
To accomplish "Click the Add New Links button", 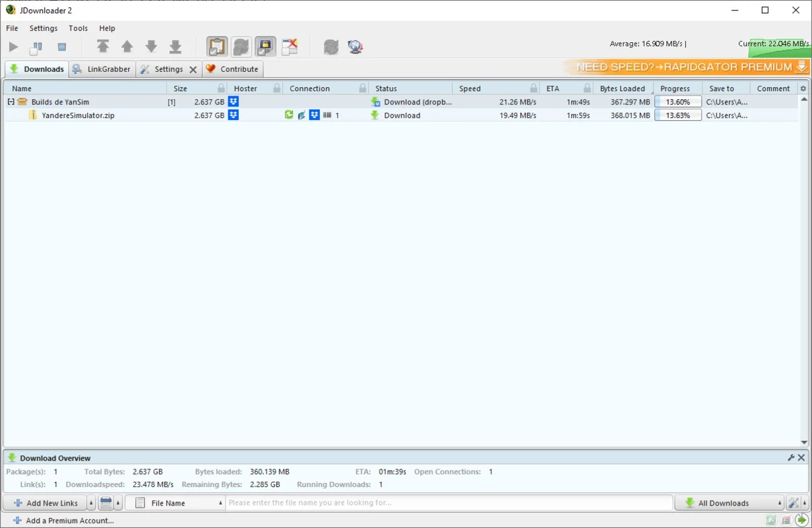I will click(45, 503).
